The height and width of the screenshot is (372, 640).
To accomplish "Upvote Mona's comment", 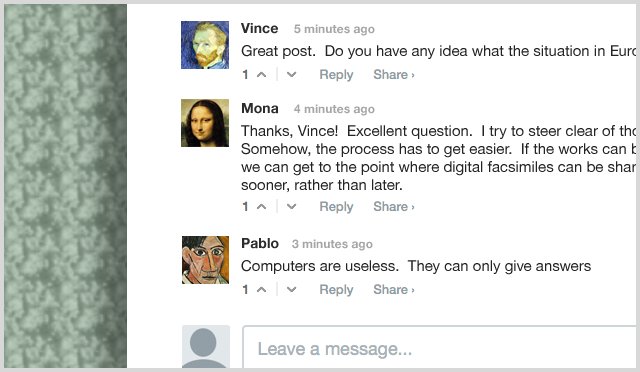I will (262, 207).
